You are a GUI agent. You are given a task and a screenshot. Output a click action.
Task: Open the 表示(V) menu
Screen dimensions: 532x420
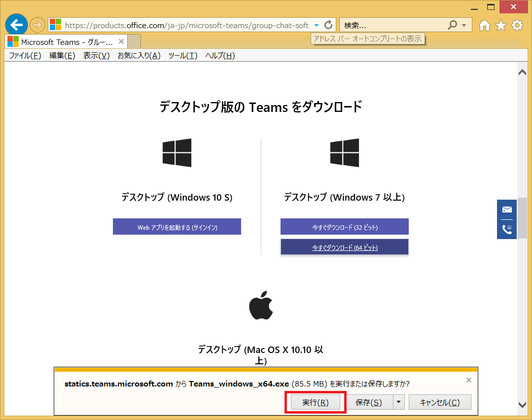[x=96, y=56]
